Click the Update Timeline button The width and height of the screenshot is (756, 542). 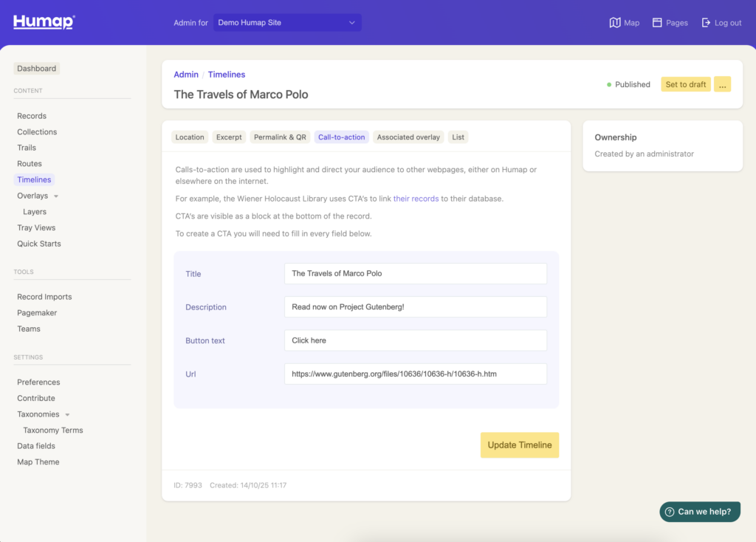520,445
